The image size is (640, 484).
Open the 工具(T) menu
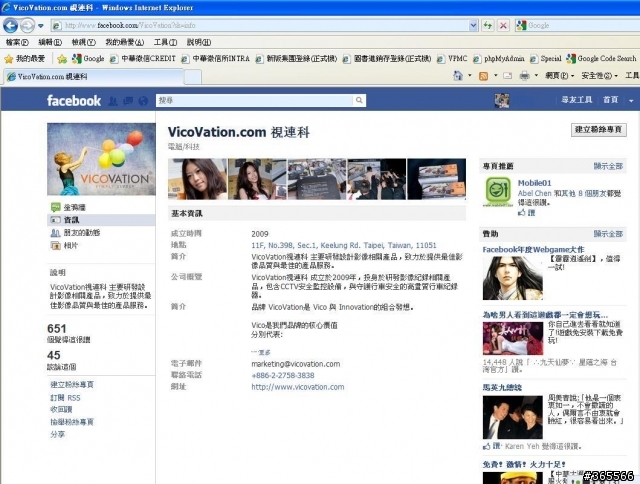[x=165, y=42]
